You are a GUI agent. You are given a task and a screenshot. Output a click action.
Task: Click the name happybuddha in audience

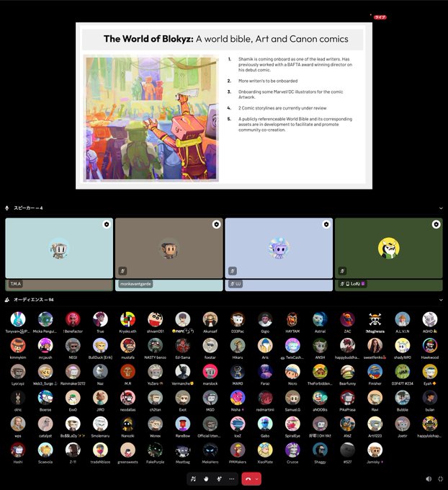[347, 357]
